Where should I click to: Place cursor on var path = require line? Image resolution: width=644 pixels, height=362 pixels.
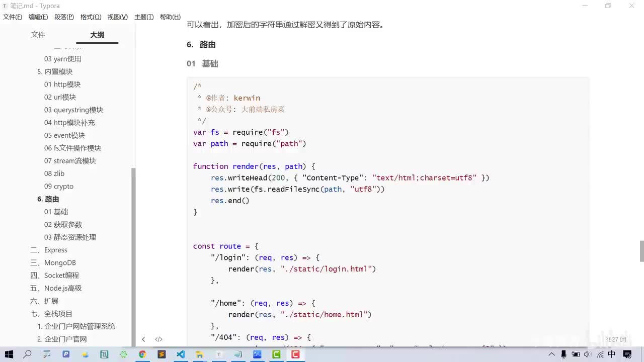tap(250, 144)
